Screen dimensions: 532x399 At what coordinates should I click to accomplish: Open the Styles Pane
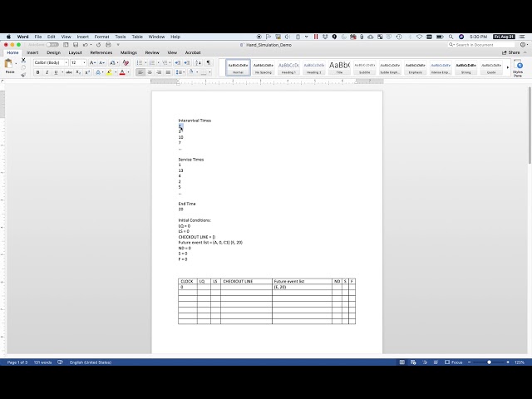tap(518, 68)
